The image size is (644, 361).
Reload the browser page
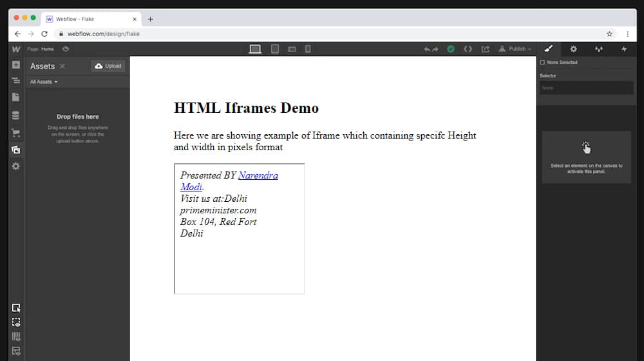point(44,34)
